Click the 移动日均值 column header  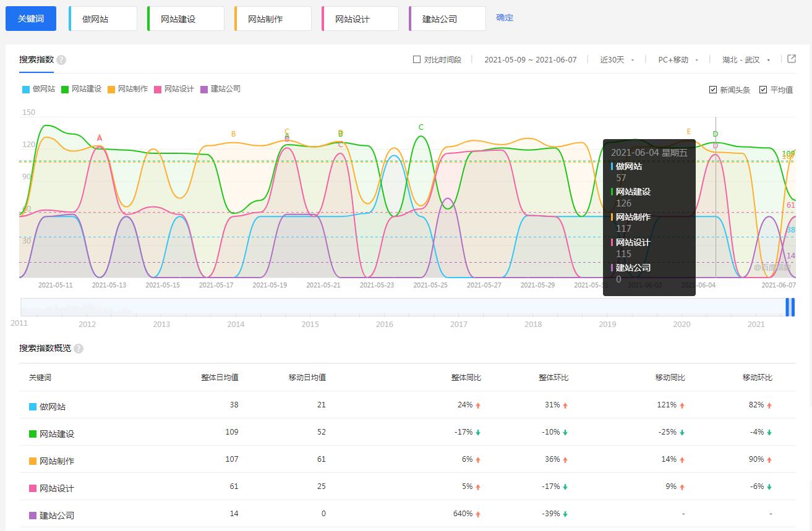tap(307, 377)
